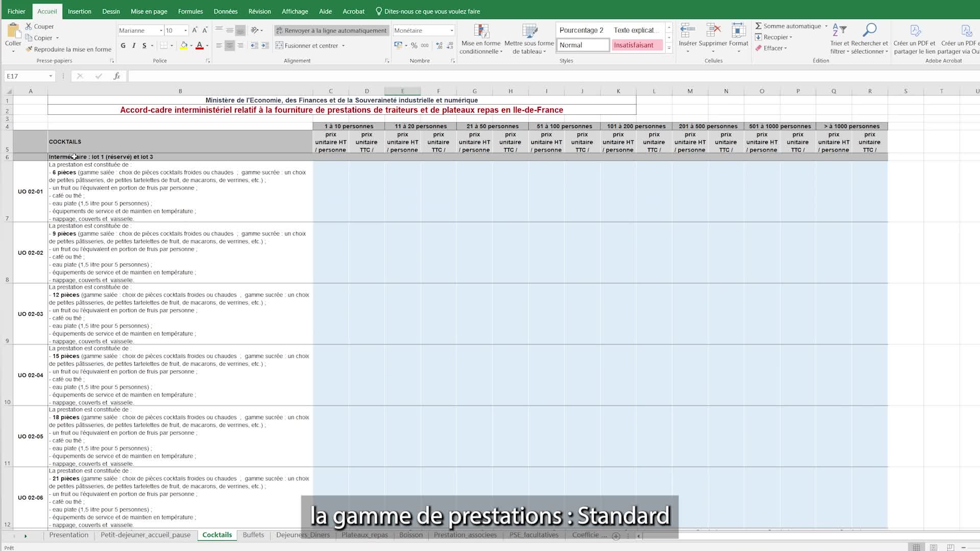980x551 pixels.
Task: Switch to the Mise en page tab
Action: [x=149, y=11]
